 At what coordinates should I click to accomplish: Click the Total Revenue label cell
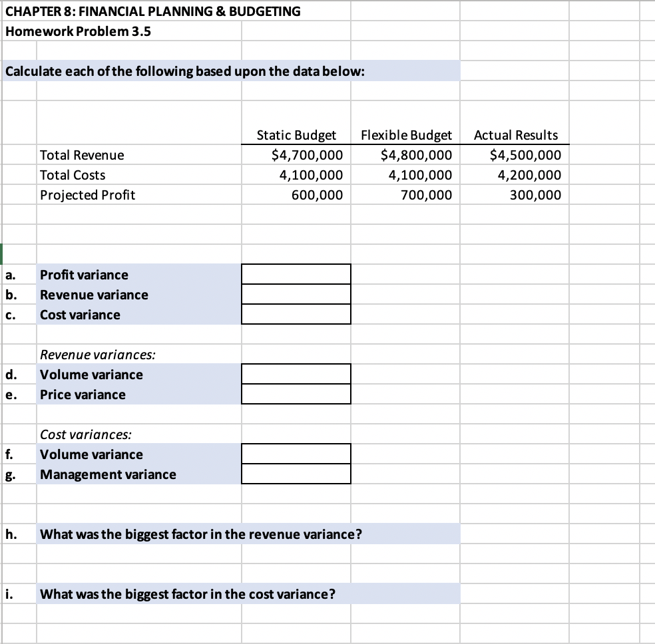tap(82, 155)
